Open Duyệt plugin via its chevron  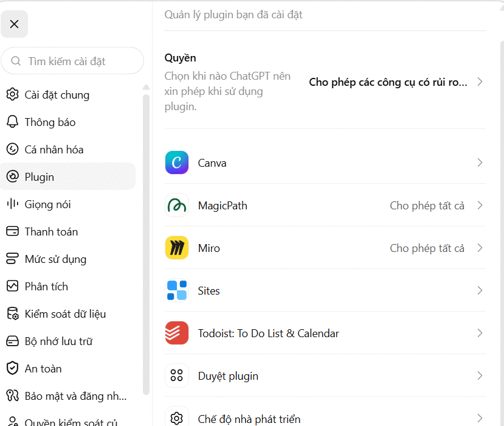pyautogui.click(x=480, y=375)
